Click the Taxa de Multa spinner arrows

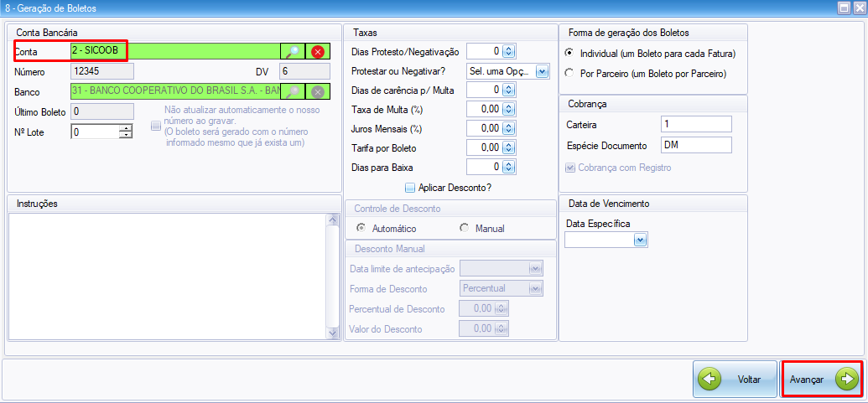[508, 109]
